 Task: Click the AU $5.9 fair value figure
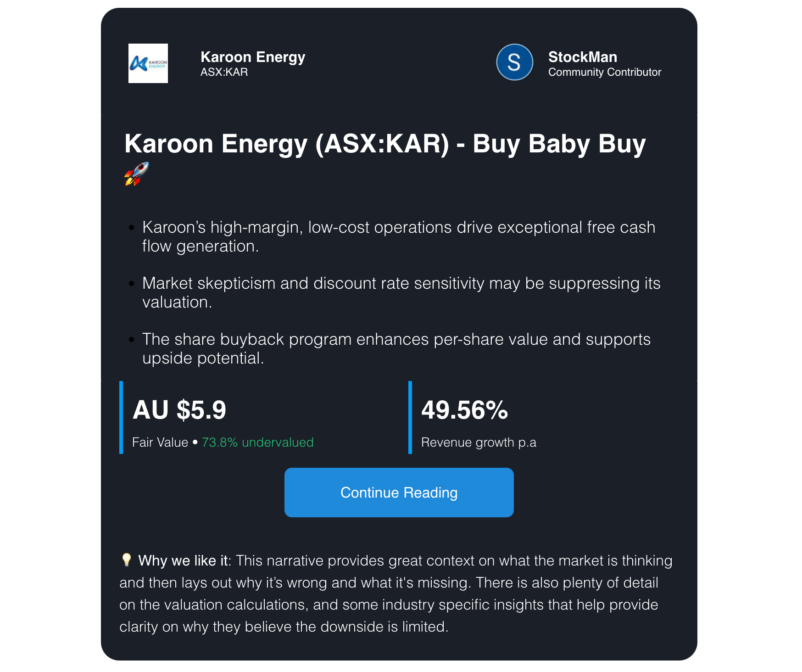pyautogui.click(x=179, y=410)
